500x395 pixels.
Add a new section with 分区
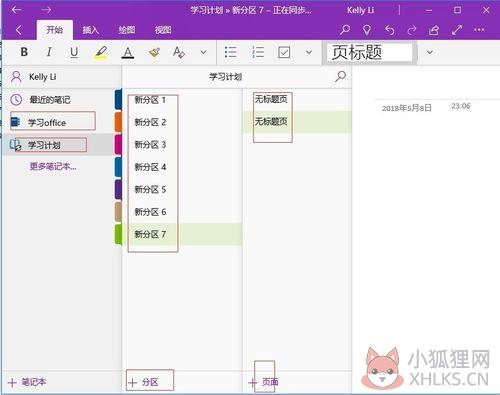pyautogui.click(x=144, y=382)
